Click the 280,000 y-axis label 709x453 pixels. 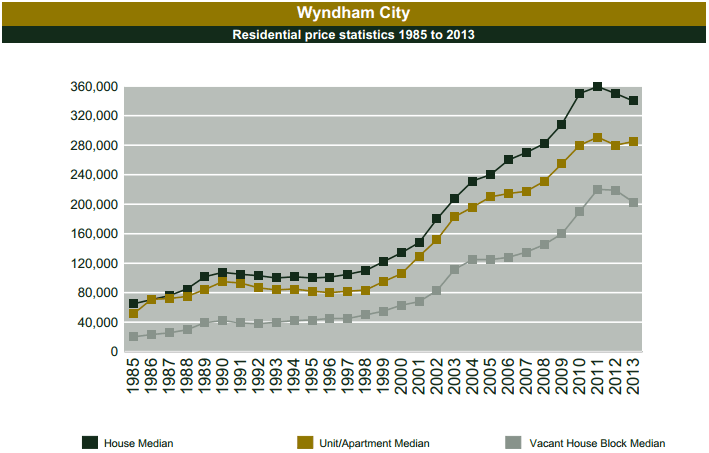(94, 146)
